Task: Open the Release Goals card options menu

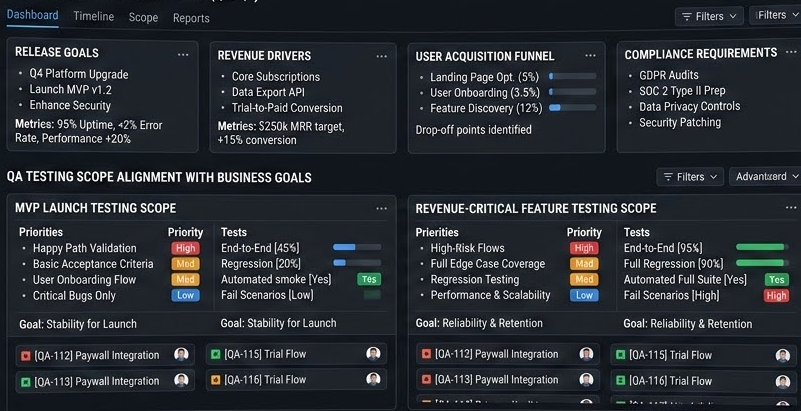Action: pyautogui.click(x=182, y=54)
